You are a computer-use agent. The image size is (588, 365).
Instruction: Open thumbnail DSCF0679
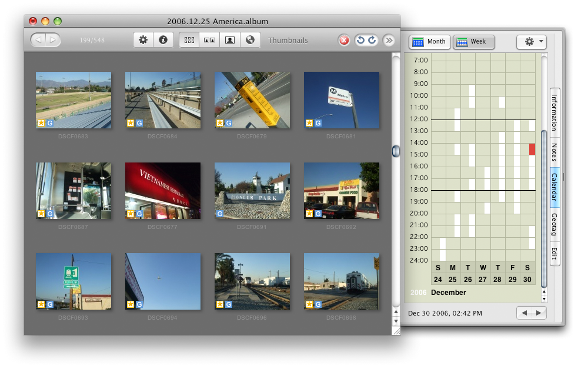pos(252,100)
